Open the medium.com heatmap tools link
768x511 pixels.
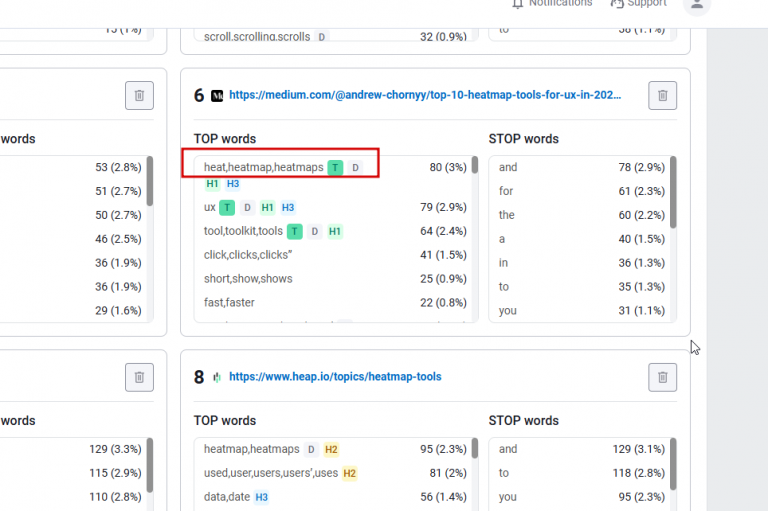point(425,95)
